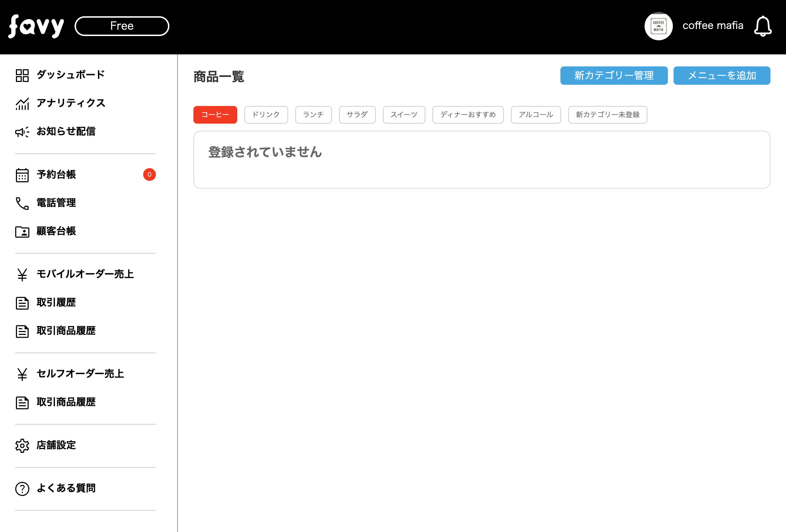Click the Free plan badge

pyautogui.click(x=122, y=26)
